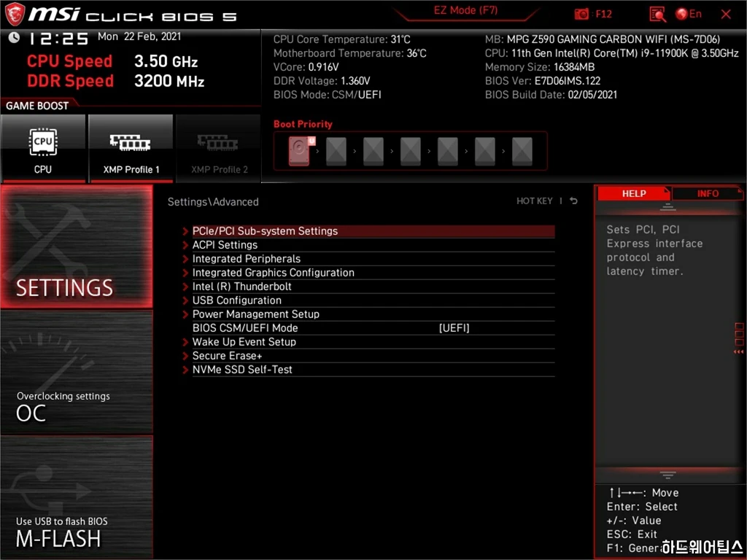
Task: Click the arrow beside ACPI Settings
Action: pos(185,245)
